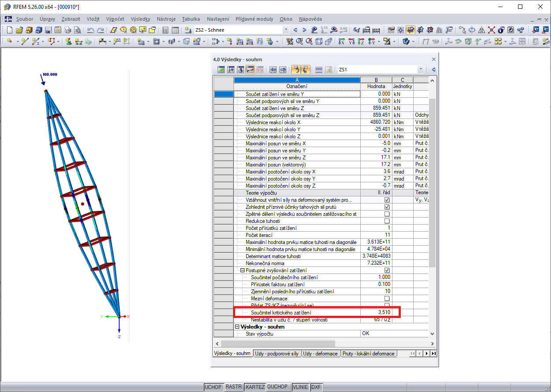Show view in Z direction icon
The image size is (551, 392).
click(x=361, y=41)
